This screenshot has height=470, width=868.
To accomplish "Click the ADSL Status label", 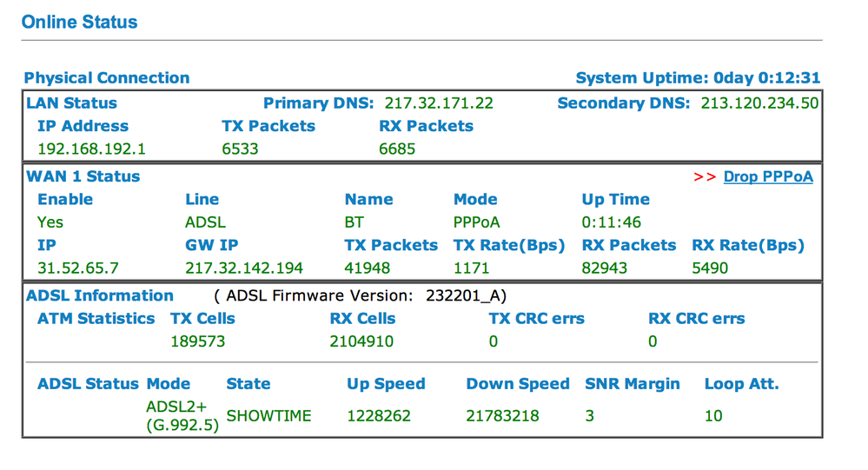I will [88, 384].
